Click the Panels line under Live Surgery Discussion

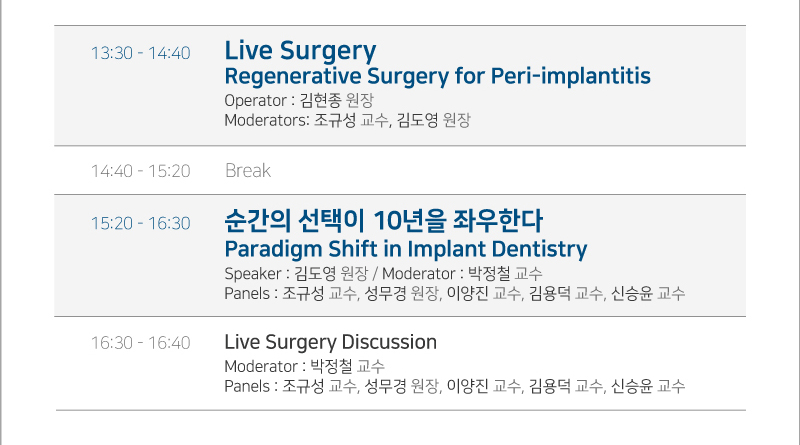455,386
